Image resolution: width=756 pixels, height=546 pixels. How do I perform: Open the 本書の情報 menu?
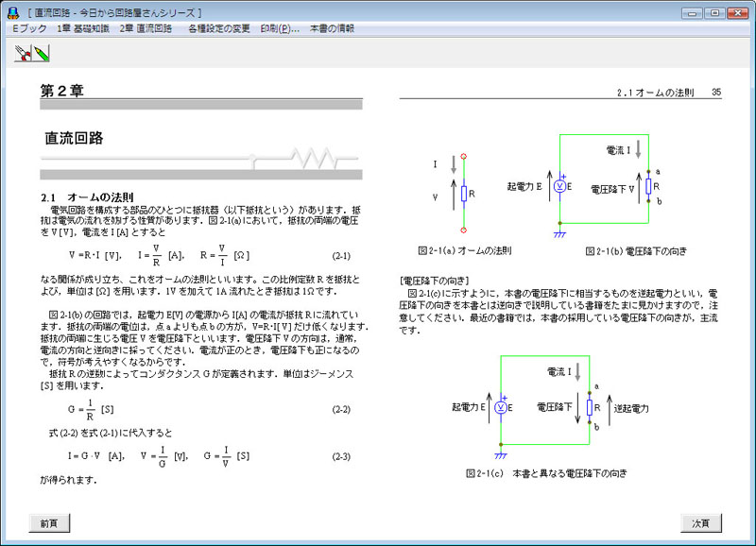point(332,29)
